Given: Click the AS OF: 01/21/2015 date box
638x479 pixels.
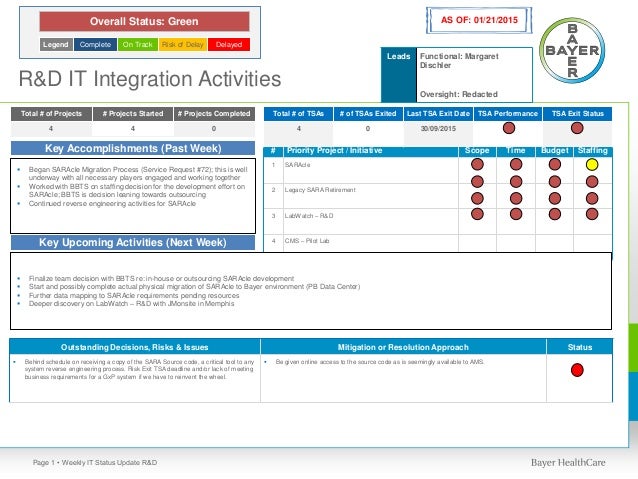Looking at the screenshot, I should pos(479,20).
